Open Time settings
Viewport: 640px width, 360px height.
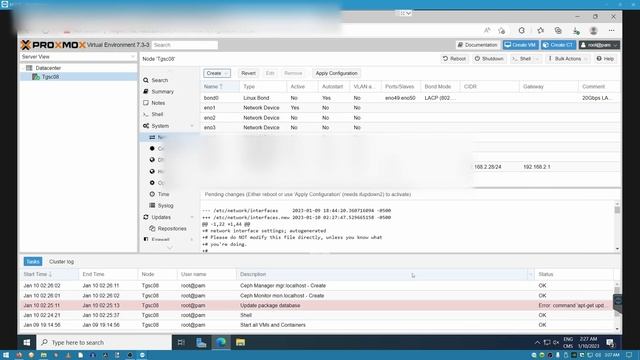point(163,194)
